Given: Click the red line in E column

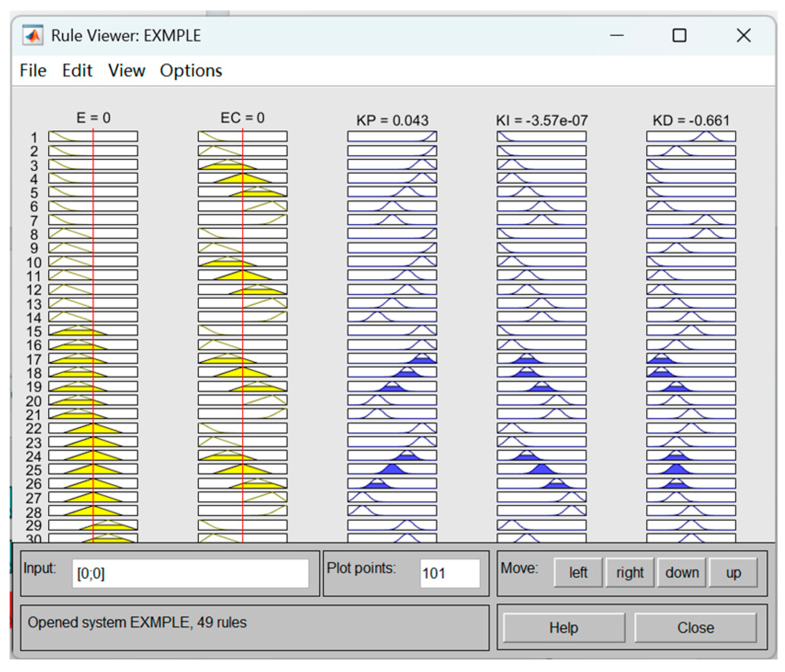Looking at the screenshot, I should 93,335.
